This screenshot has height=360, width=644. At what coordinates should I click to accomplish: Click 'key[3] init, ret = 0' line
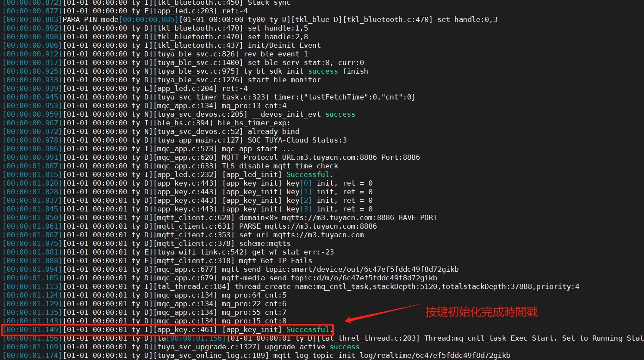pos(330,209)
